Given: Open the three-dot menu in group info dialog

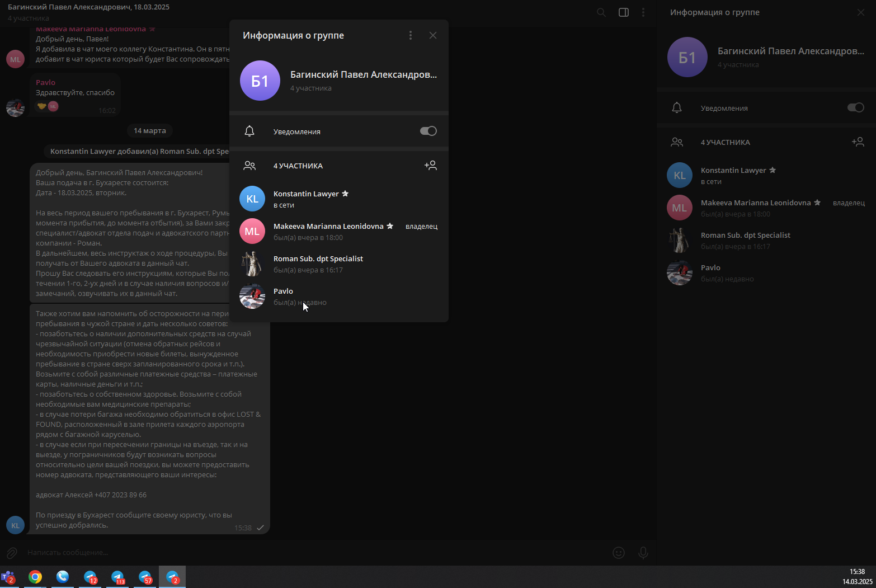Looking at the screenshot, I should (411, 35).
